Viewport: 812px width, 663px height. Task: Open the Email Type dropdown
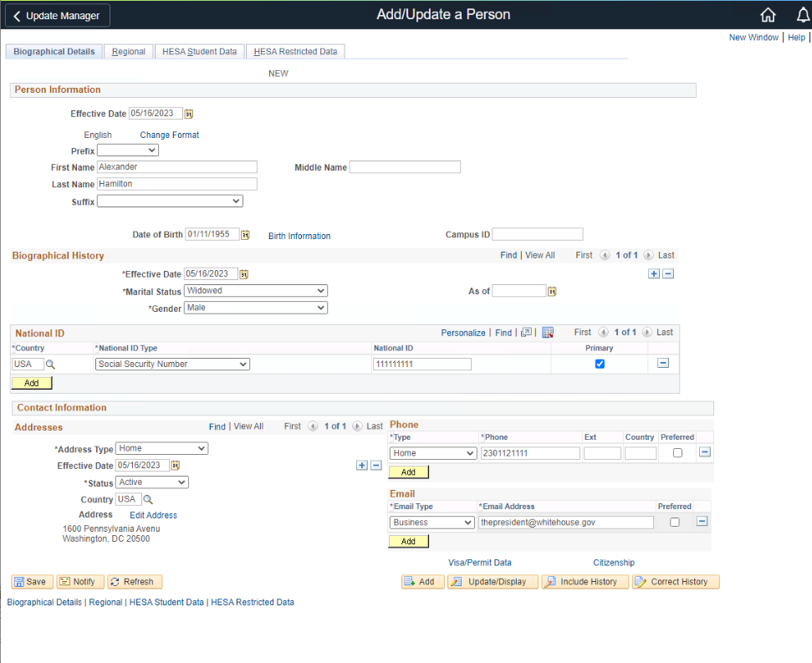coord(432,523)
